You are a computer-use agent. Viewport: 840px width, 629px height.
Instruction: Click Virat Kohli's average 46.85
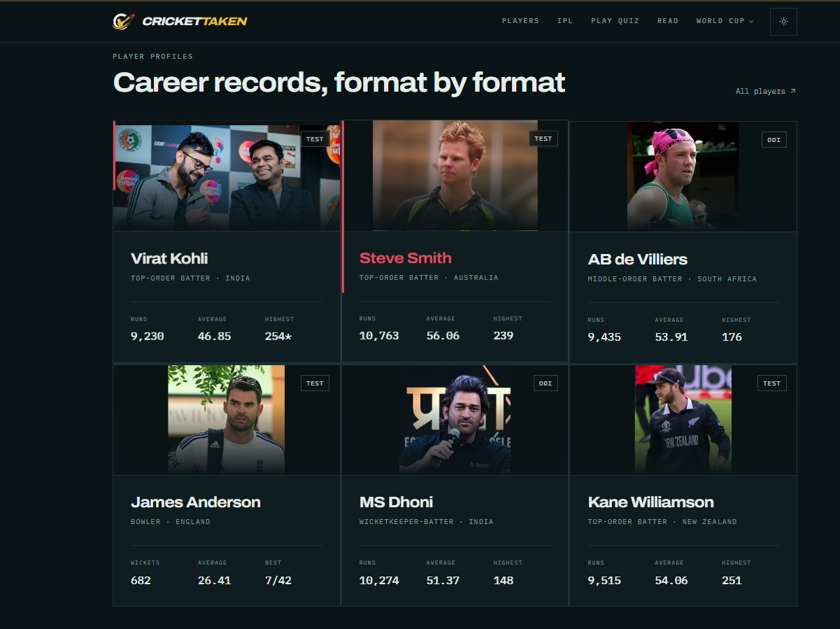pos(215,337)
